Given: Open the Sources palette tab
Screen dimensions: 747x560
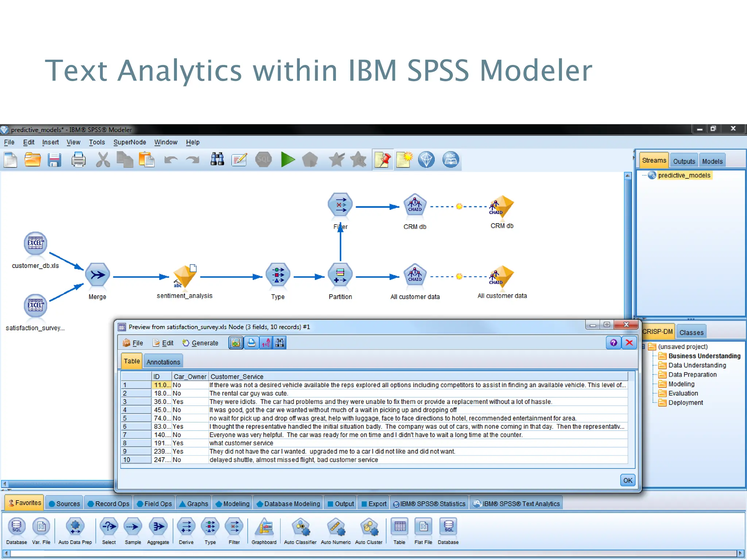Looking at the screenshot, I should tap(64, 503).
